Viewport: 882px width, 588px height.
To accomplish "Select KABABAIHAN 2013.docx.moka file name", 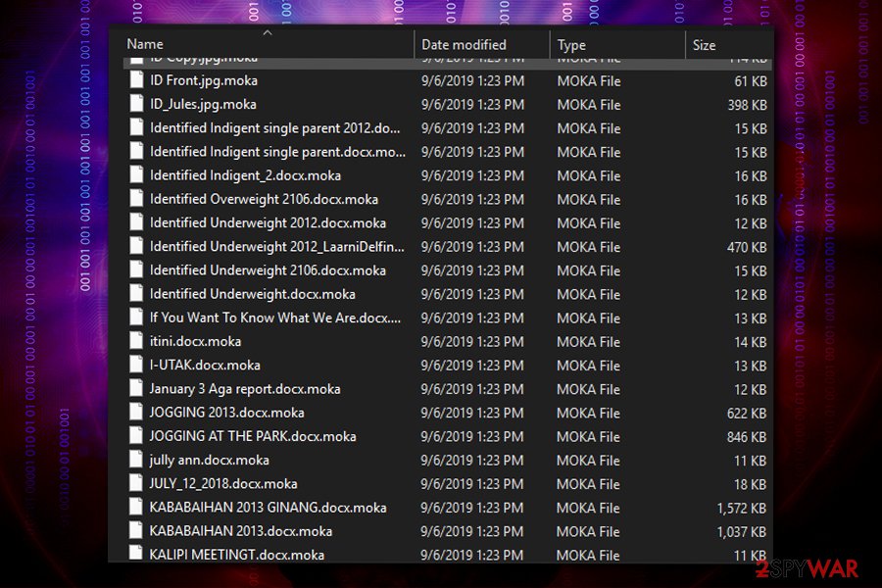I will click(241, 530).
